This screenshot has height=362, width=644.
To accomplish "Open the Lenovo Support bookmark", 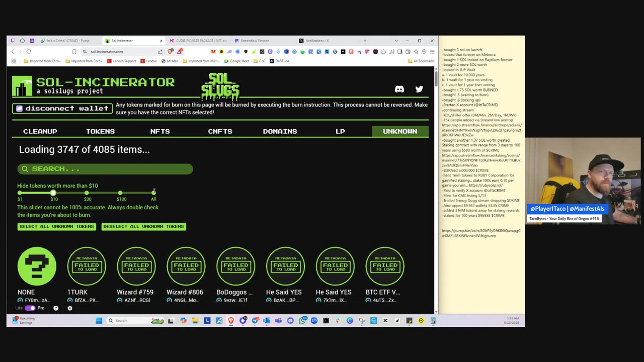I will (122, 61).
